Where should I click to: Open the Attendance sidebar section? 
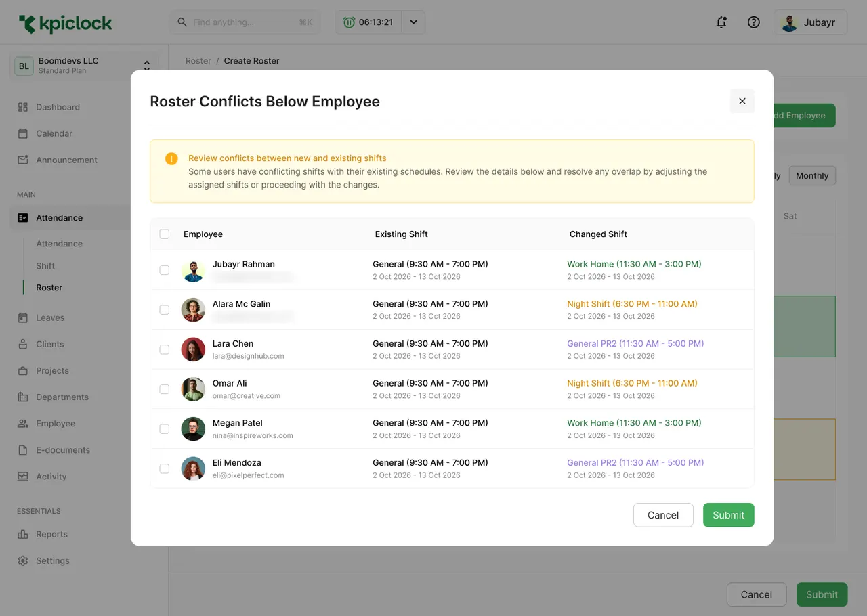70,218
